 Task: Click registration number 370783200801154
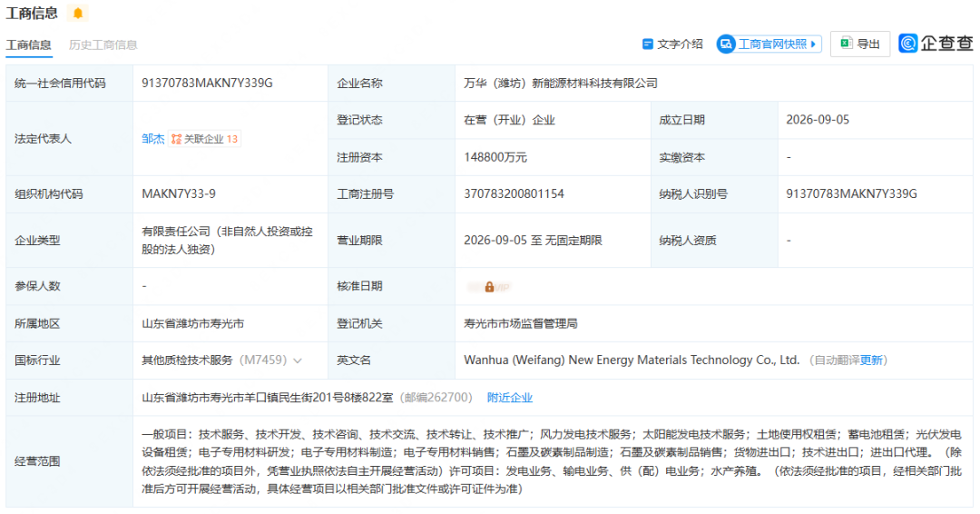coord(514,193)
